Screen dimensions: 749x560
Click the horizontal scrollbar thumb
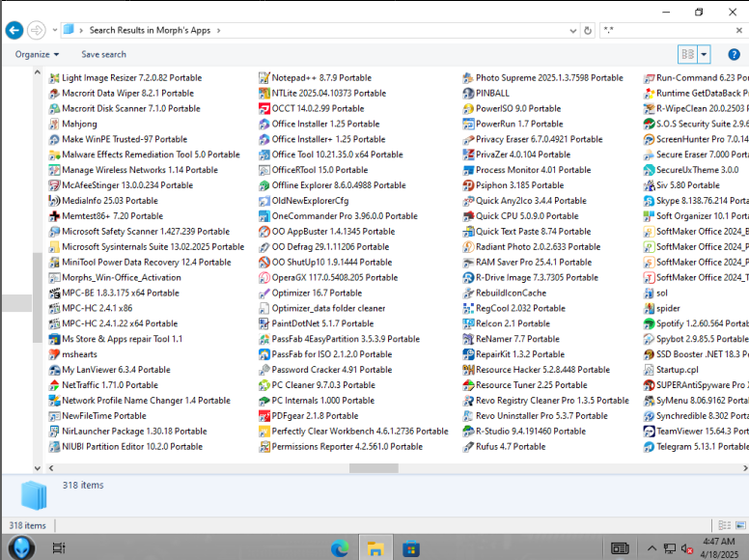point(374,468)
